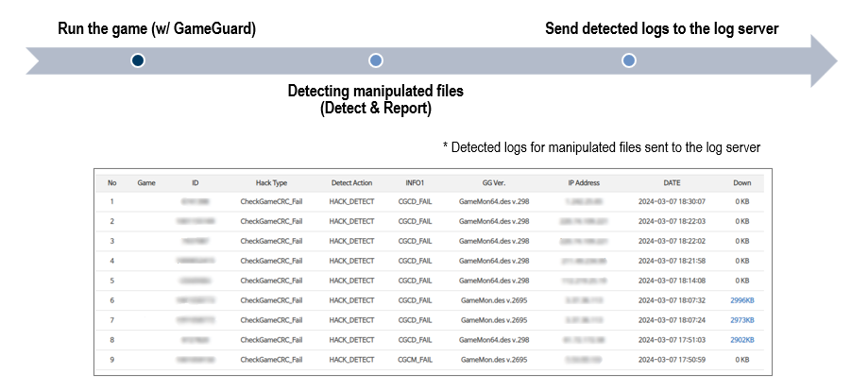Click the dark dot under Run the game
The width and height of the screenshot is (868, 392).
(x=138, y=60)
